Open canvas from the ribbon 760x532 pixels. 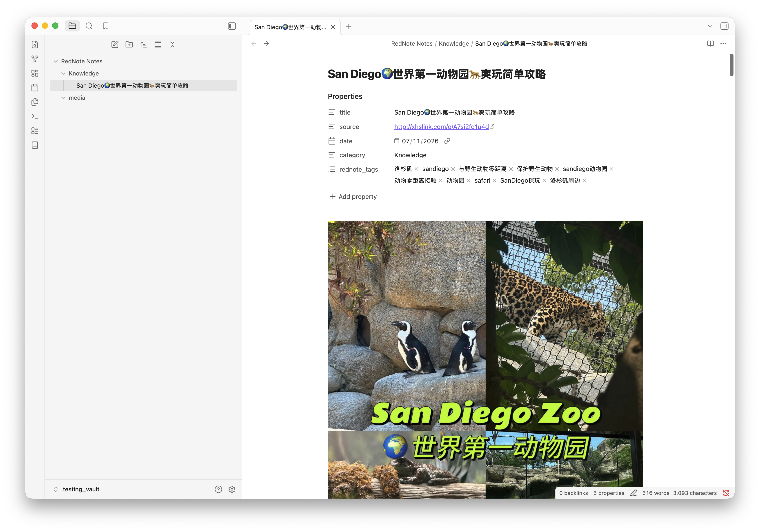tap(35, 73)
